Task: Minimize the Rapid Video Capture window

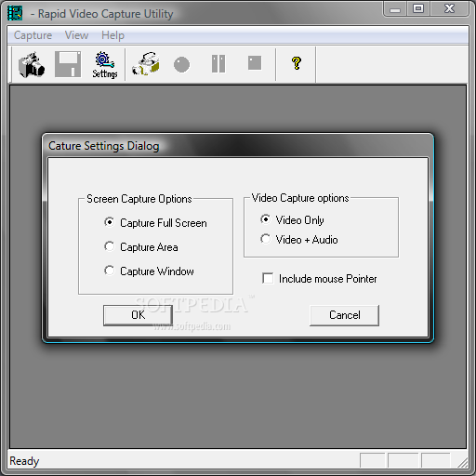Action: click(x=395, y=8)
